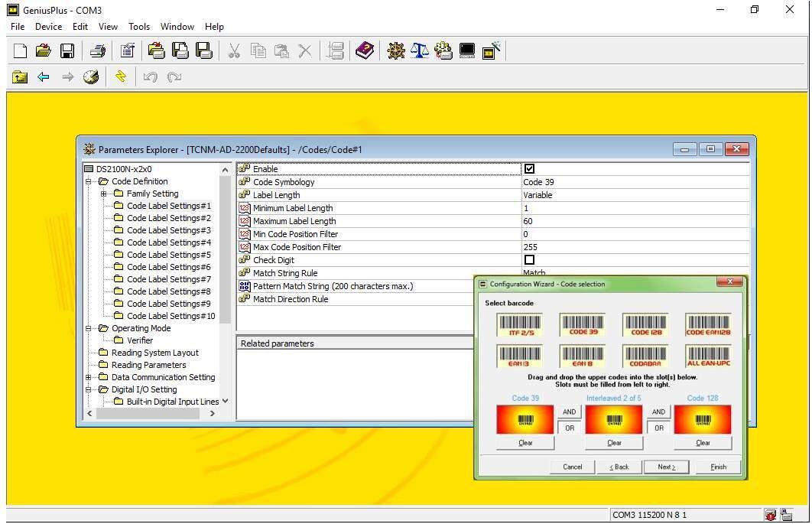Viewport: 812px width, 524px height.
Task: Click the Finish button in wizard
Action: tap(718, 467)
